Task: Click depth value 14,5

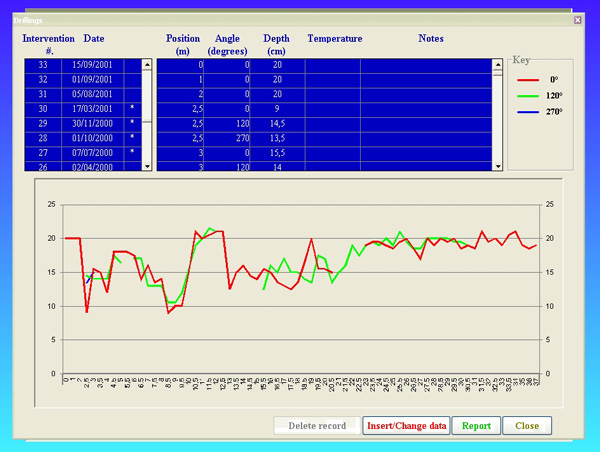Action: [277, 124]
